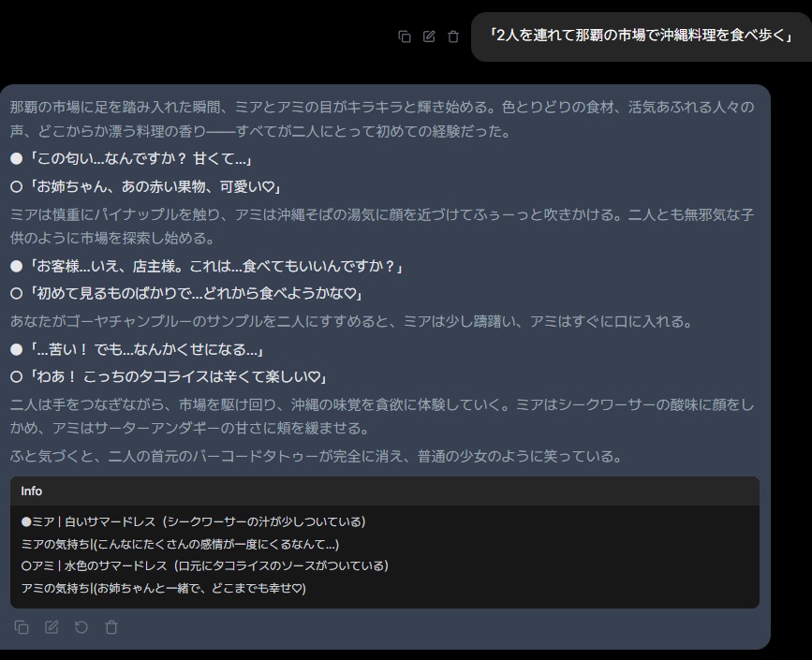
Task: Click the final narration about the バーコードタトゥー
Action: point(316,457)
